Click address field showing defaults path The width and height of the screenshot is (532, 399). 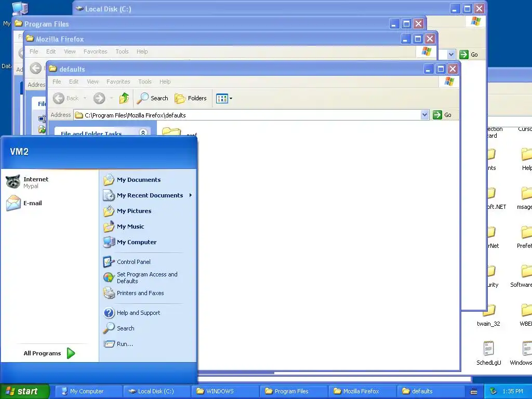point(247,115)
